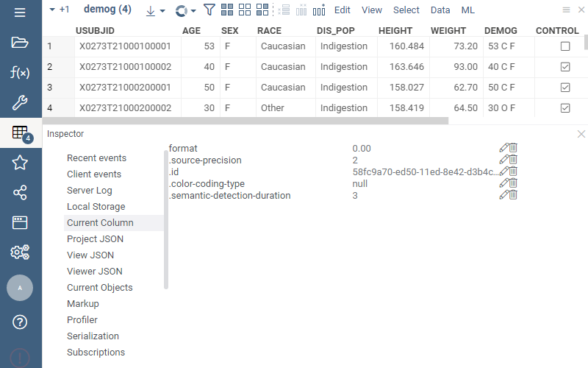Check the CONTROL checkbox in row 1
The width and height of the screenshot is (588, 368).
(564, 46)
